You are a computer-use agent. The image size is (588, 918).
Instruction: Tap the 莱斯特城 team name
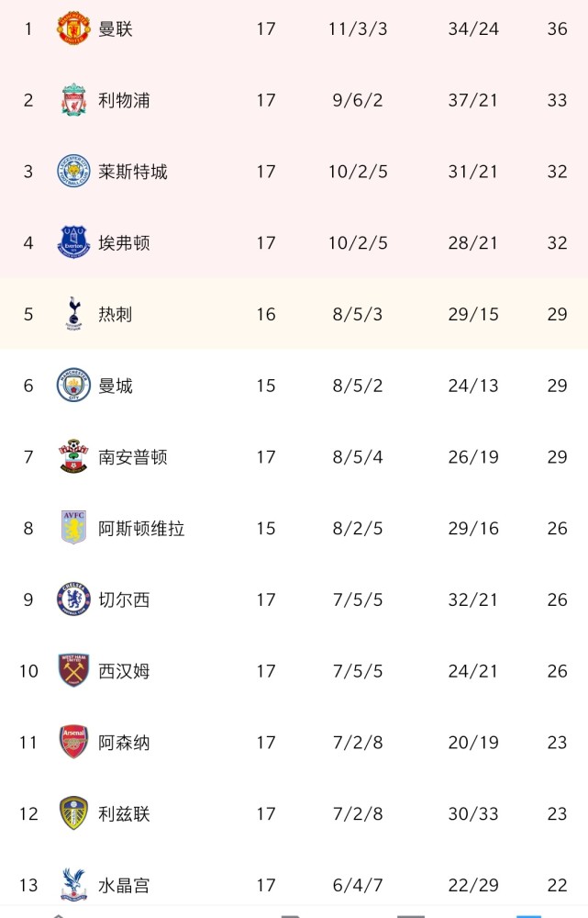pos(133,172)
